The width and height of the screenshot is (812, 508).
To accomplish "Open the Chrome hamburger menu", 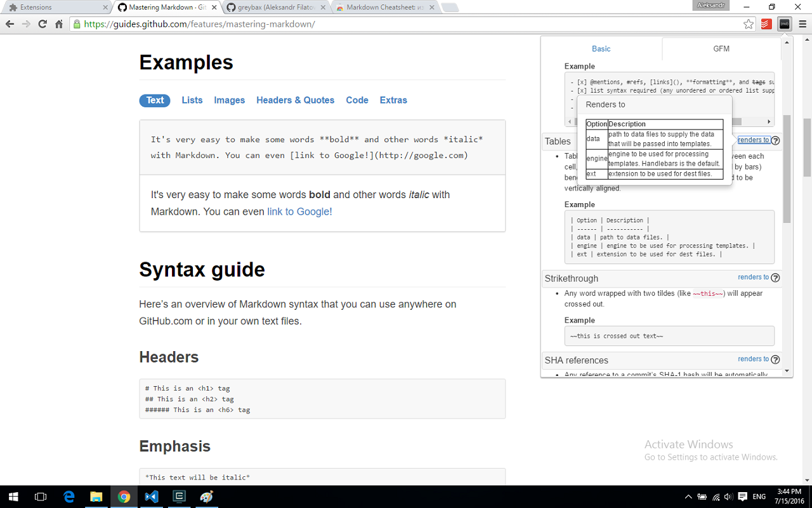I will click(x=802, y=24).
